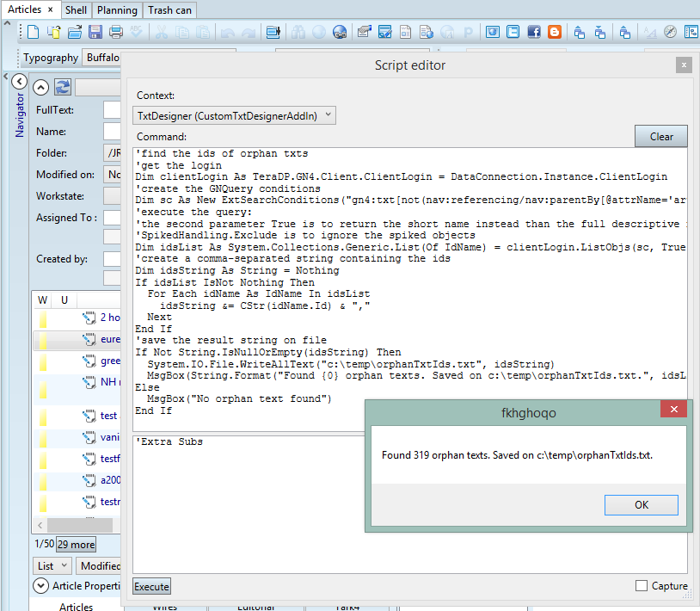Toggle the Capture checkbox
Screen dimensions: 700x611
pyautogui.click(x=641, y=585)
